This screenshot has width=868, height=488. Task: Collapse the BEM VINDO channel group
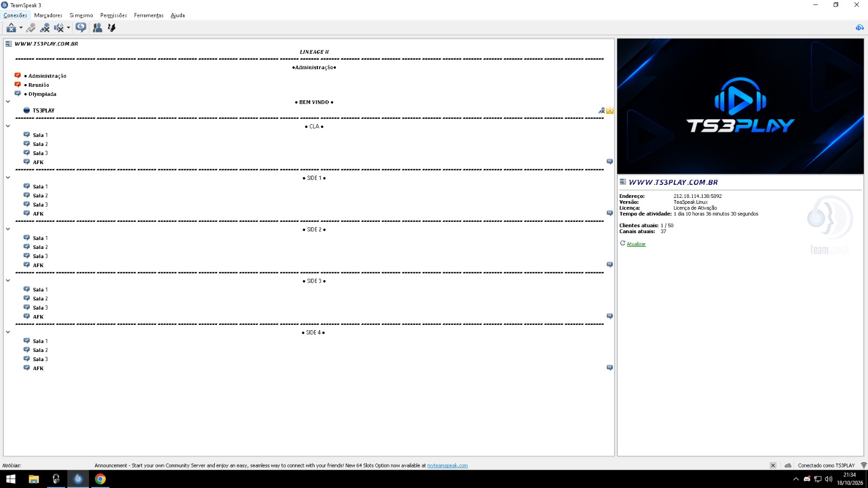point(8,101)
